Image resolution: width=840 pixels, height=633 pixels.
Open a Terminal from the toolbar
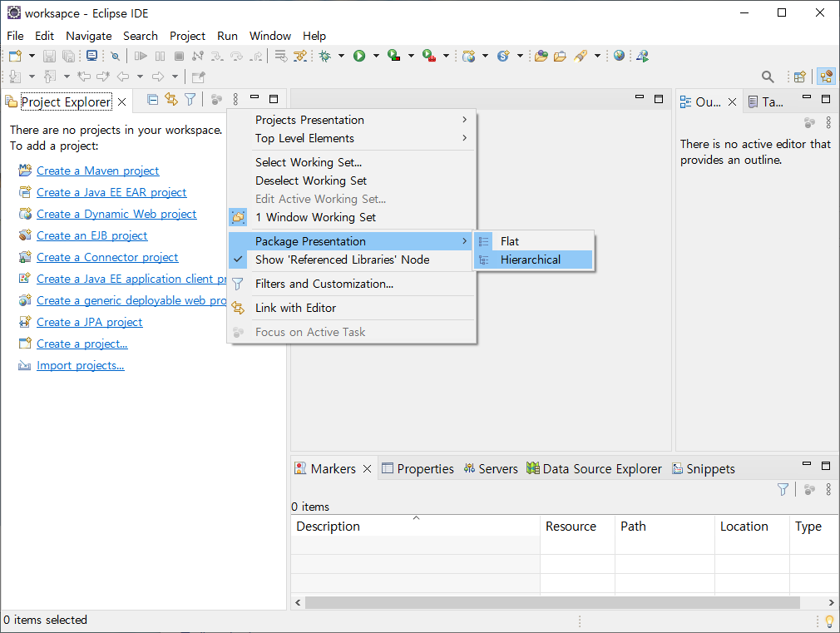tap(92, 56)
